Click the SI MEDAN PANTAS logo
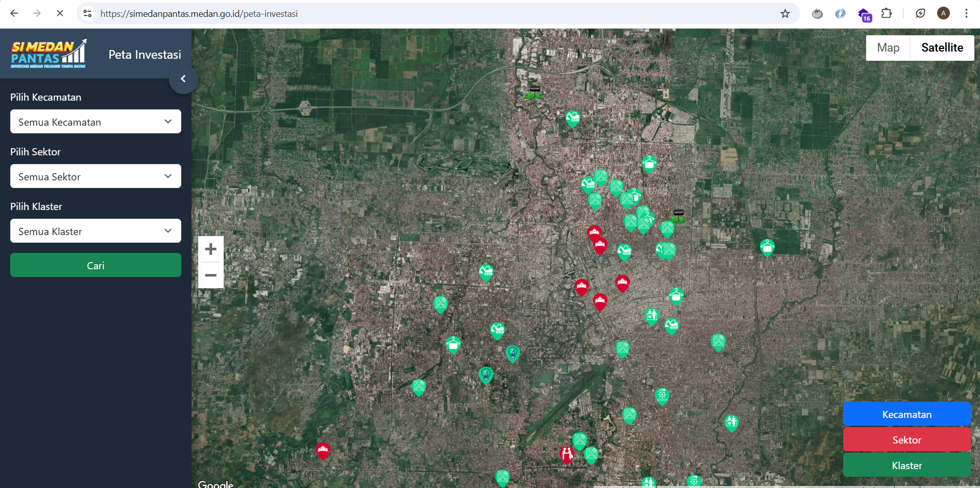 pos(49,54)
